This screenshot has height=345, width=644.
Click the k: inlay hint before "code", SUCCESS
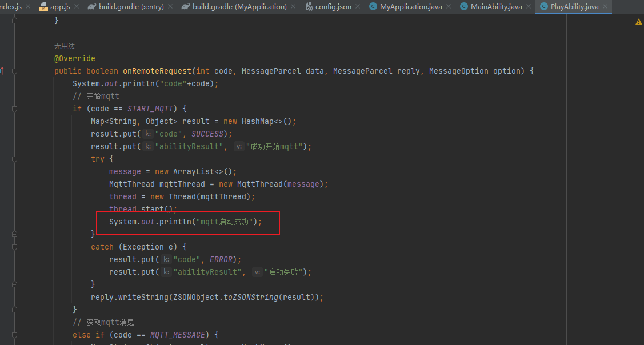click(x=148, y=134)
